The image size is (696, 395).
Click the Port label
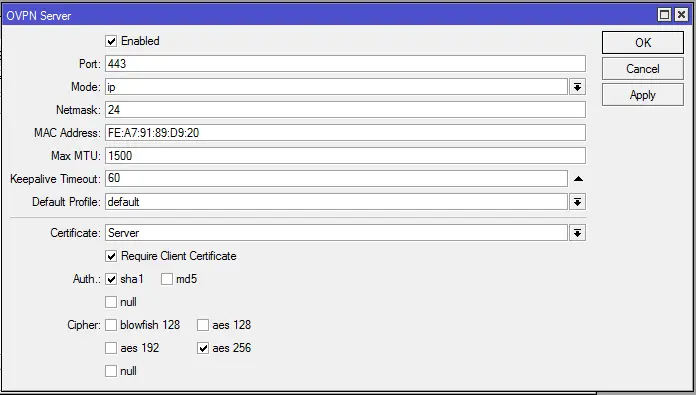(90, 64)
